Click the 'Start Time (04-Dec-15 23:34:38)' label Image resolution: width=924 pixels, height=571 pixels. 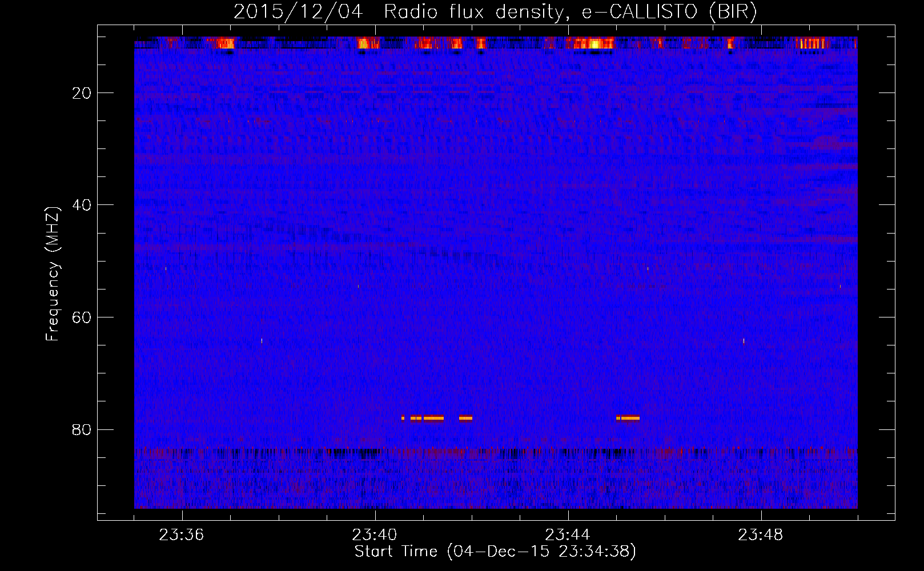pyautogui.click(x=495, y=552)
